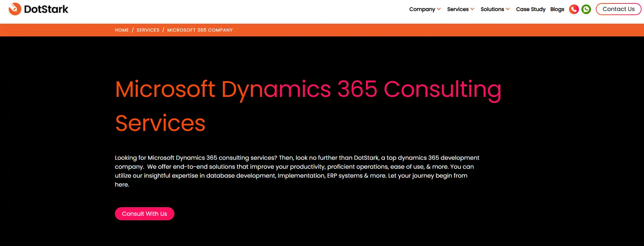Image resolution: width=644 pixels, height=246 pixels.
Task: Click the Consult With Us button
Action: [144, 214]
